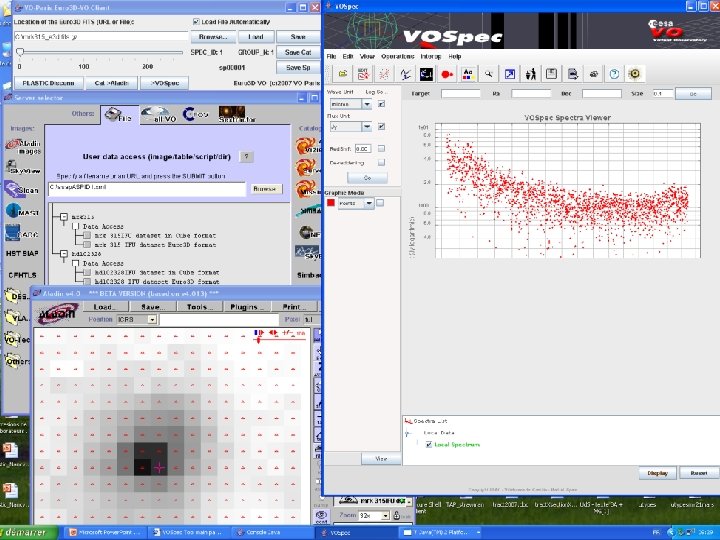Open the Flux Unit dropdown

click(366, 126)
